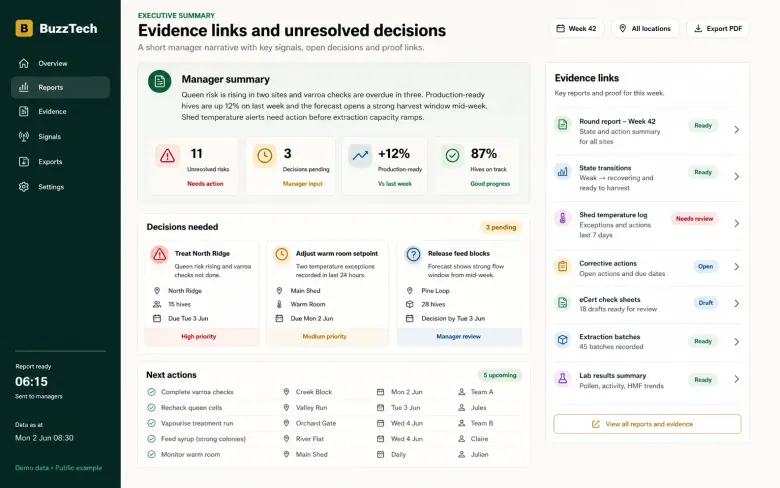Click eCert check sheets icon
780x488 pixels.
(563, 302)
